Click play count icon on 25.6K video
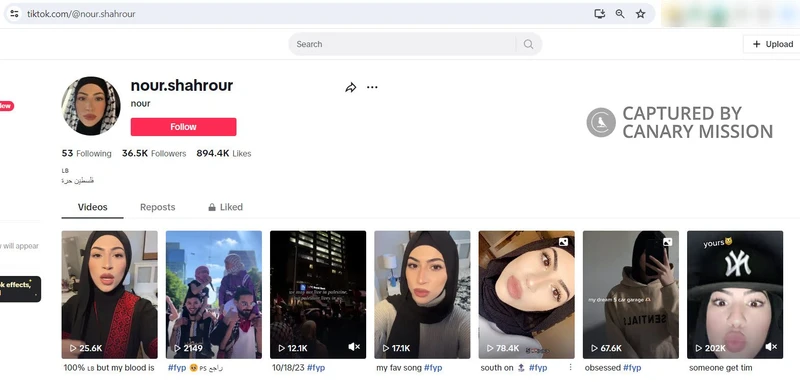 click(73, 348)
